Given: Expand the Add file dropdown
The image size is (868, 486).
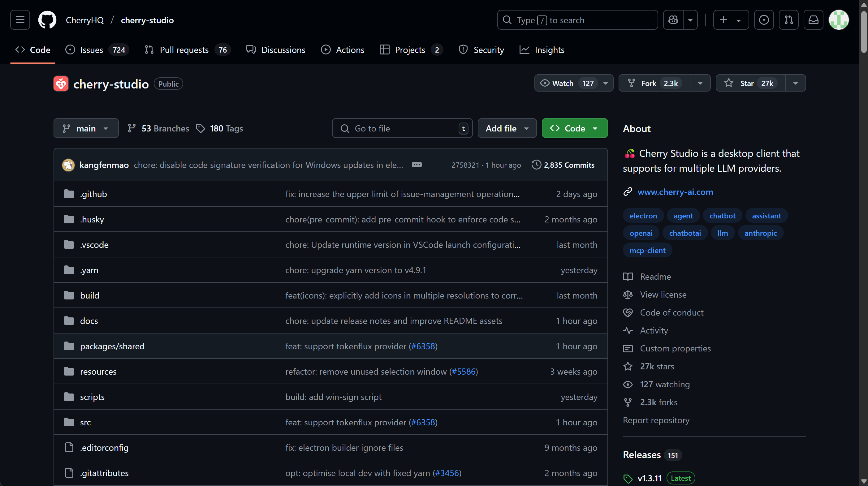Looking at the screenshot, I should coord(507,128).
